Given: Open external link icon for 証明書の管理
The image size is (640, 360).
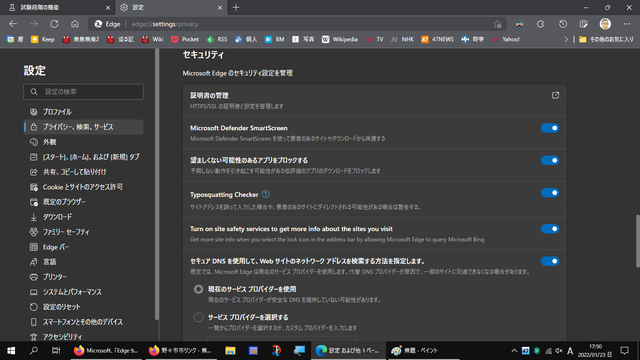Looking at the screenshot, I should coord(555,95).
